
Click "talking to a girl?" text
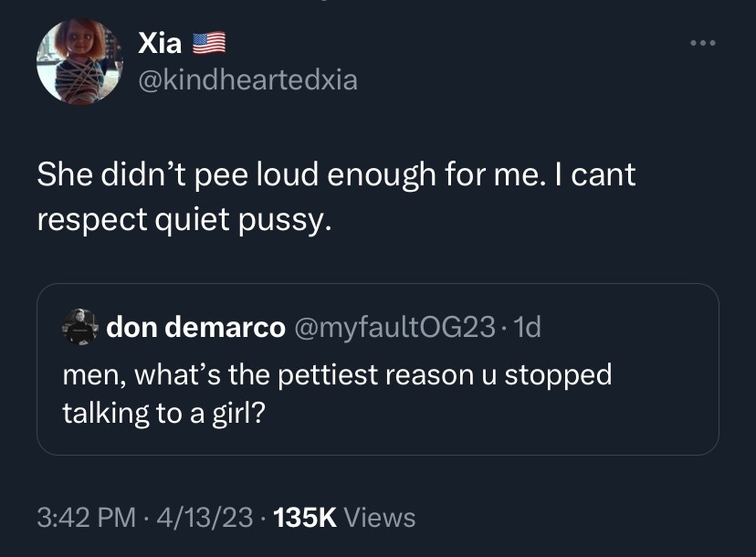coord(163,412)
